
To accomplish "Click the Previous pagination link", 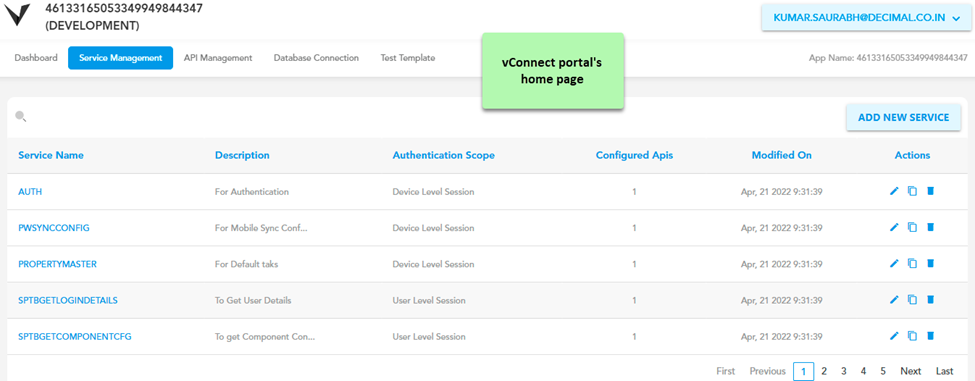I will tap(768, 371).
